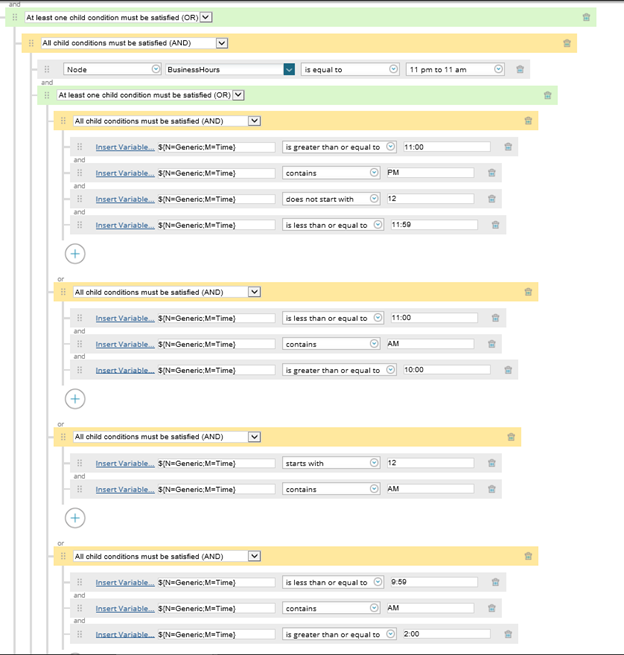Grab drag handle of the 'starts with 12' row
Viewport: 624px width, 655px height.
tap(79, 463)
